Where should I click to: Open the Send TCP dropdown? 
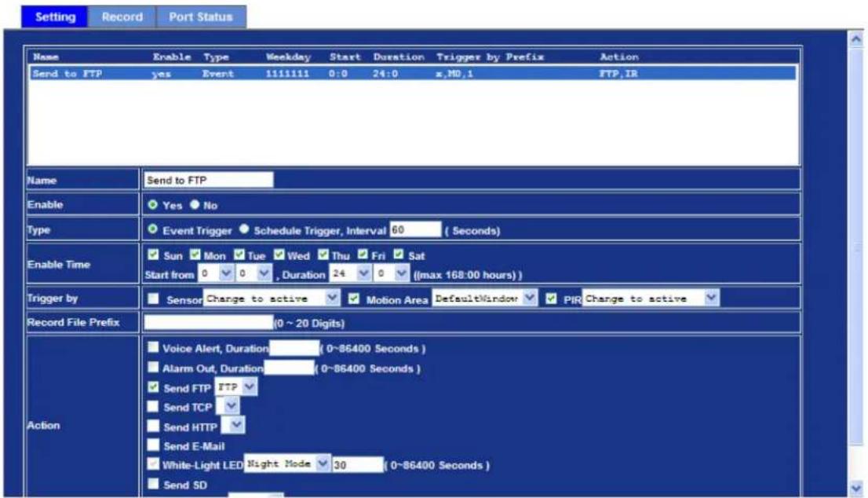228,407
